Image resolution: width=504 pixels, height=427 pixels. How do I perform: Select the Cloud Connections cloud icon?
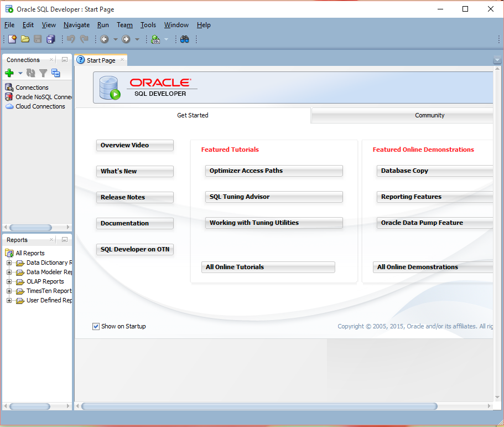[9, 106]
